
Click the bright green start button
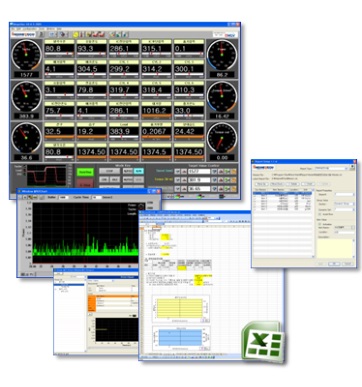click(85, 172)
